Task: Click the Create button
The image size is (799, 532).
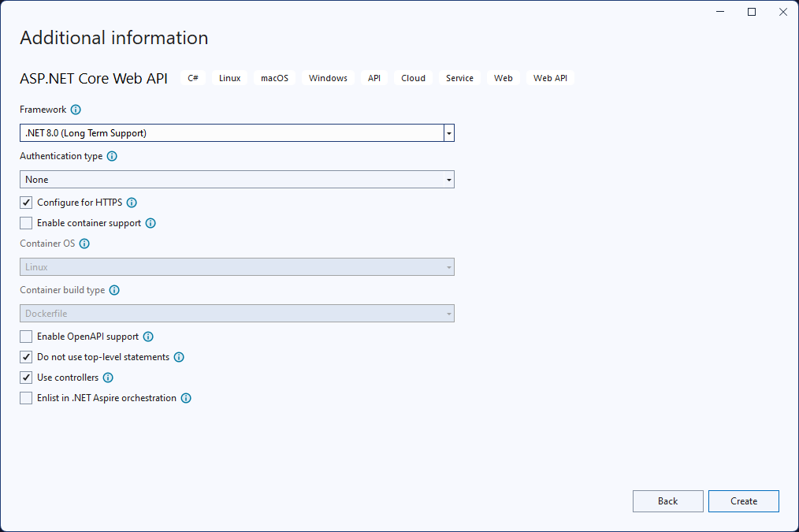Action: point(743,501)
